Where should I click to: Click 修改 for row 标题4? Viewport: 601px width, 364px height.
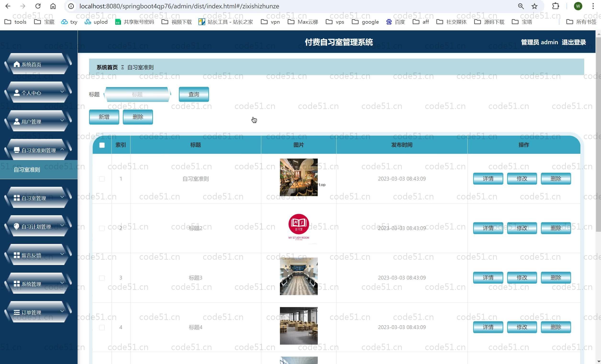coord(522,327)
